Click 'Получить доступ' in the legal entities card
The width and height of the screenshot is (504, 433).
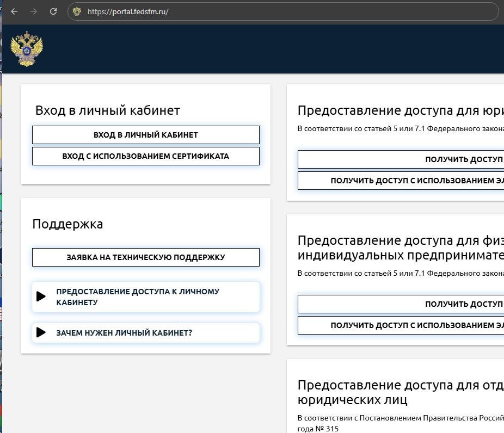click(401, 159)
